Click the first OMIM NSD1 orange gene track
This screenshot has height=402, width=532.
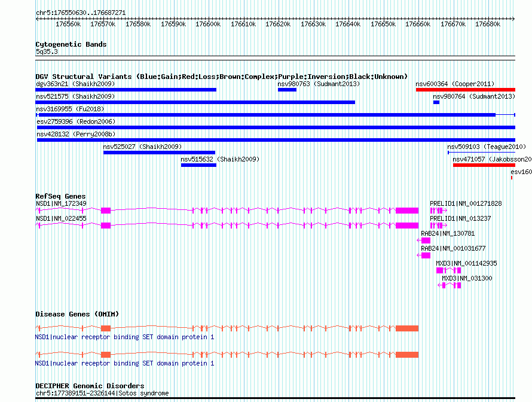pos(227,328)
